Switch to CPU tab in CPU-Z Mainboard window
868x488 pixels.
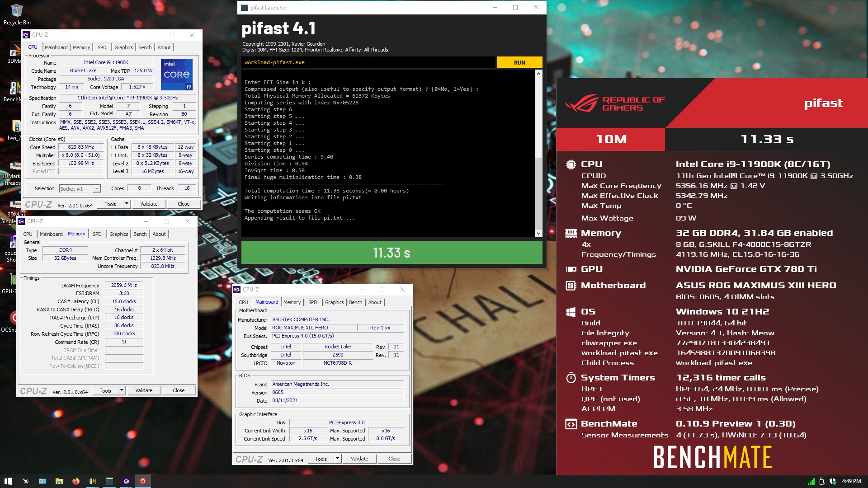[x=243, y=302]
